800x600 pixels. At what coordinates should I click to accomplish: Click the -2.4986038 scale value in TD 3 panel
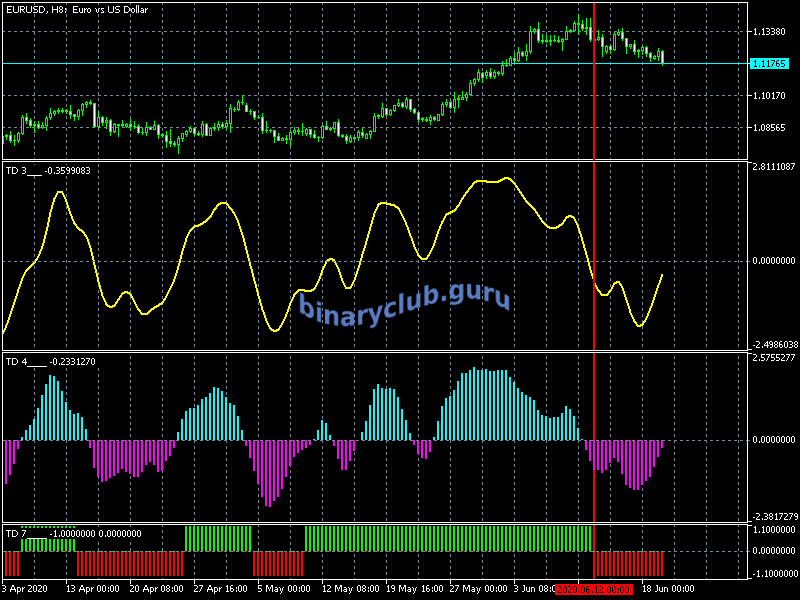pos(773,343)
